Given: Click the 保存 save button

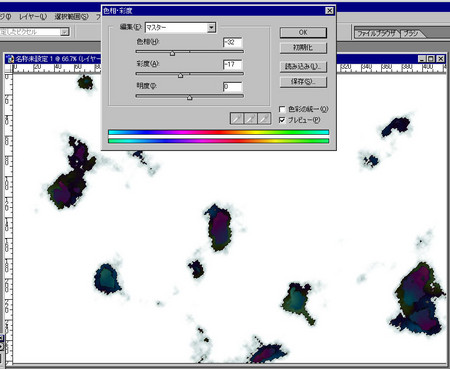Looking at the screenshot, I should pos(303,82).
